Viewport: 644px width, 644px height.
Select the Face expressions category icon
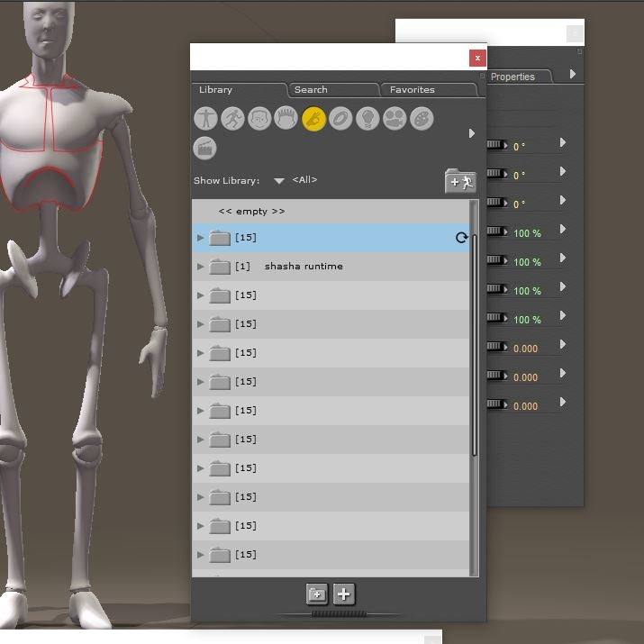tap(260, 118)
